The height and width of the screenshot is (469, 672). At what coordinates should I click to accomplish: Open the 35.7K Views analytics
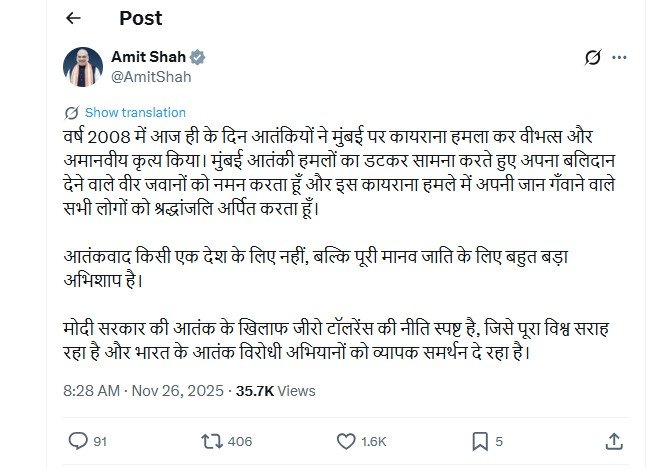point(276,391)
